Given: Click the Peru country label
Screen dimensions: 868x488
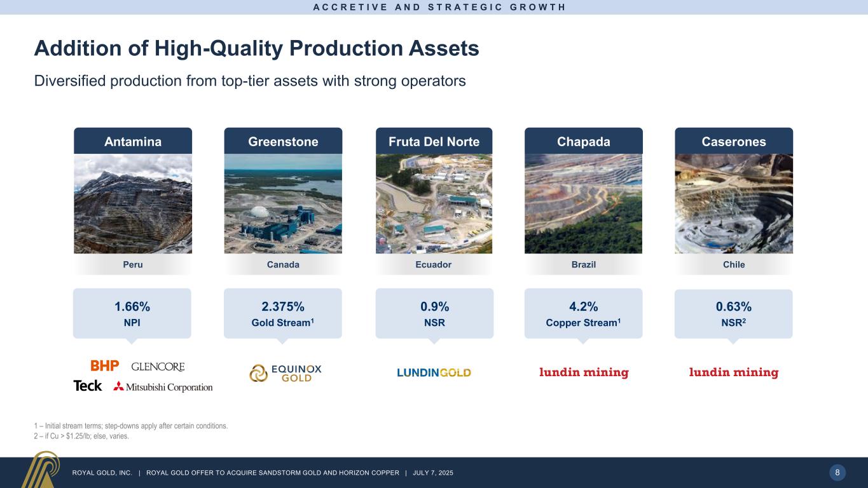Looking at the screenshot, I should [133, 265].
